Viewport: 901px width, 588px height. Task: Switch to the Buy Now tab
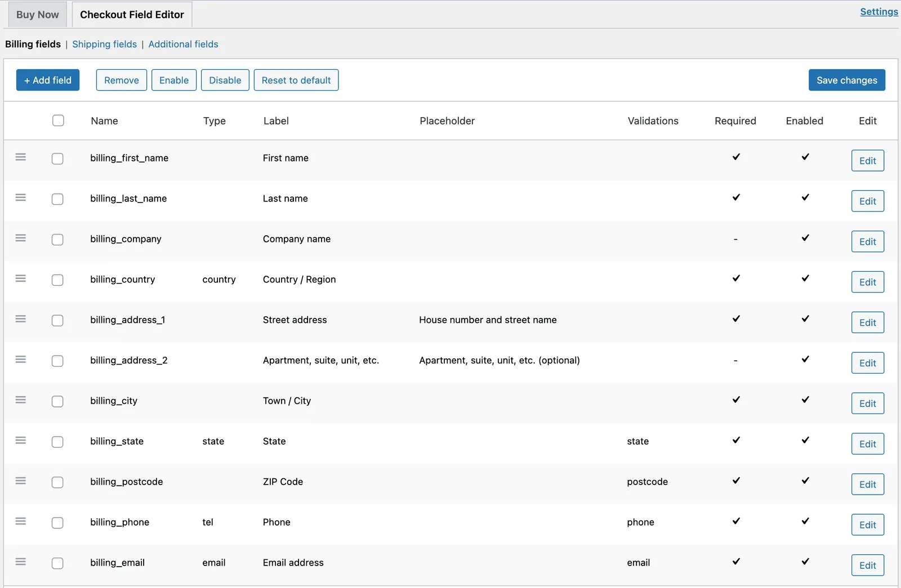38,15
